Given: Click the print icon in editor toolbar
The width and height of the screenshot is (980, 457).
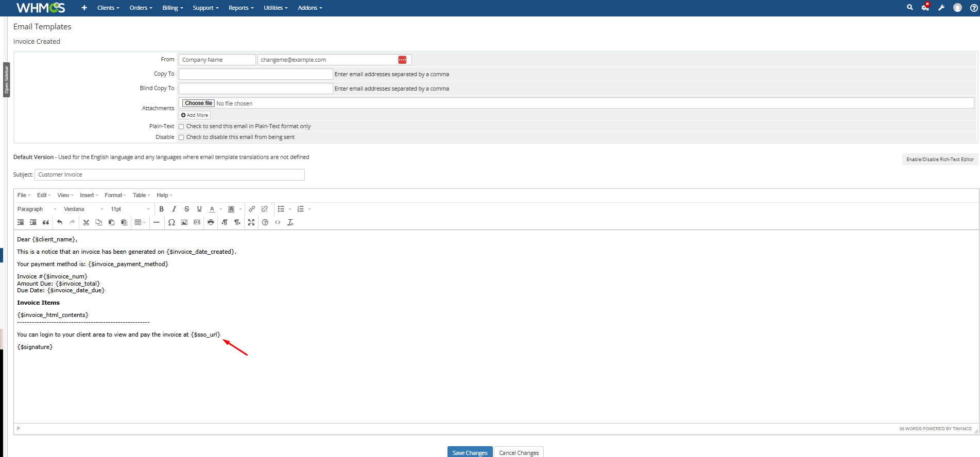Looking at the screenshot, I should coord(211,222).
